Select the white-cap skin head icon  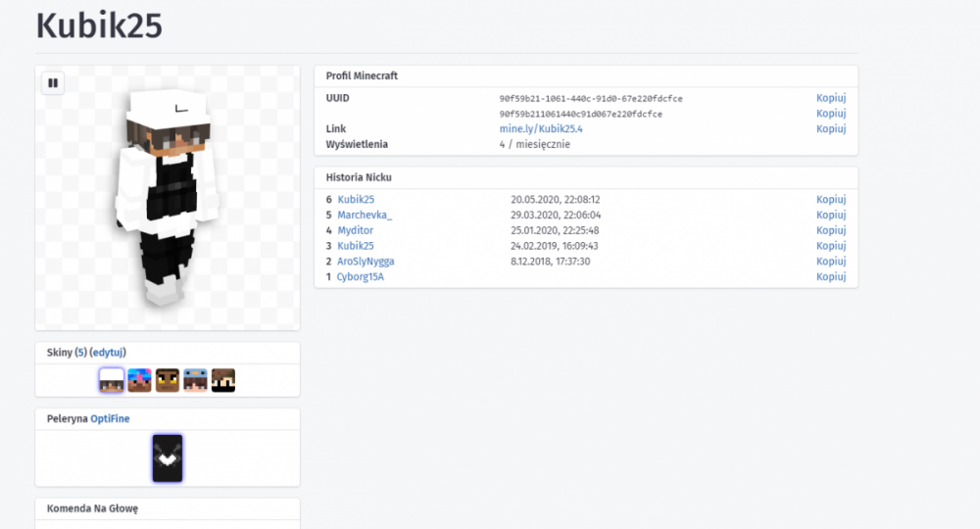[x=112, y=380]
